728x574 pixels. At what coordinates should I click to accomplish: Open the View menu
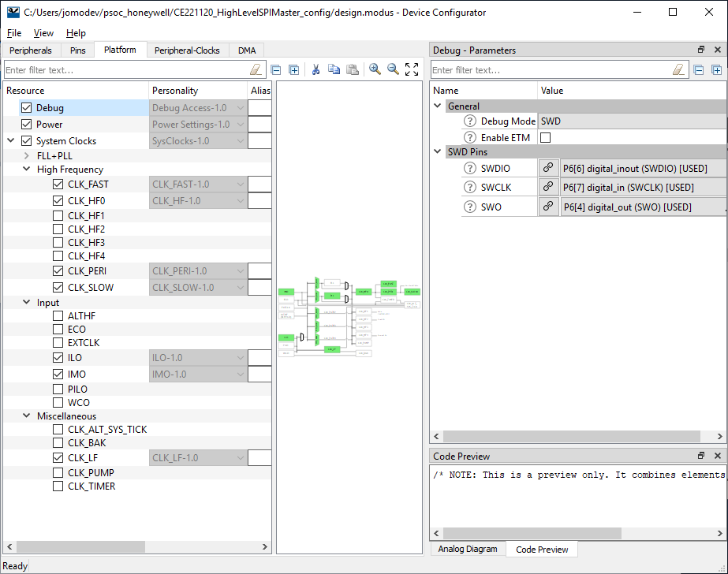pos(43,33)
